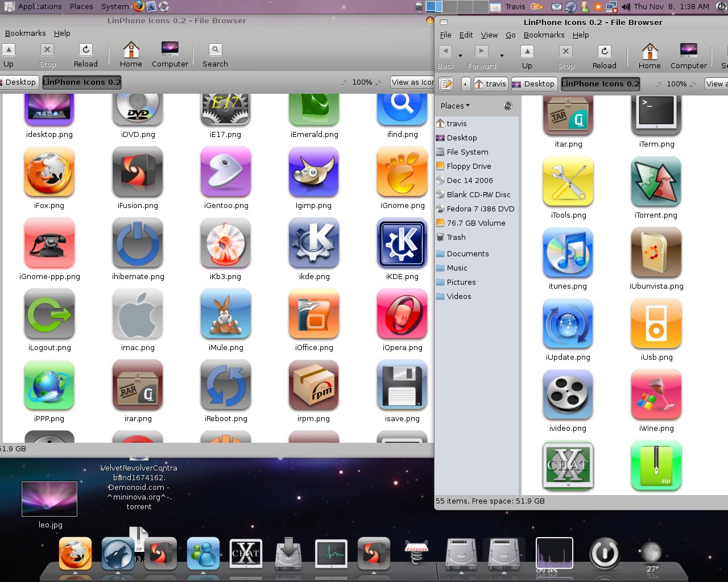Select the iTools.png file in right window

pyautogui.click(x=568, y=182)
